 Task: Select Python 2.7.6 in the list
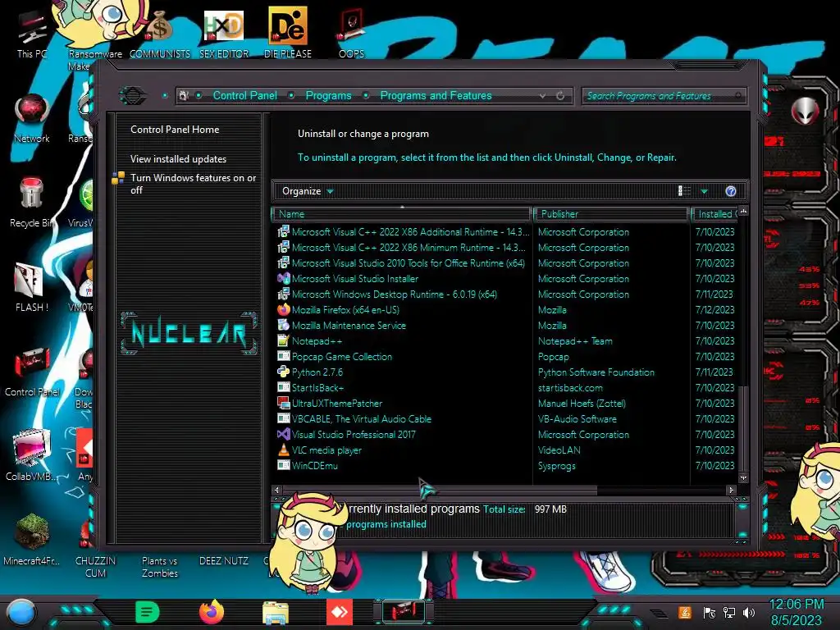pos(505,372)
